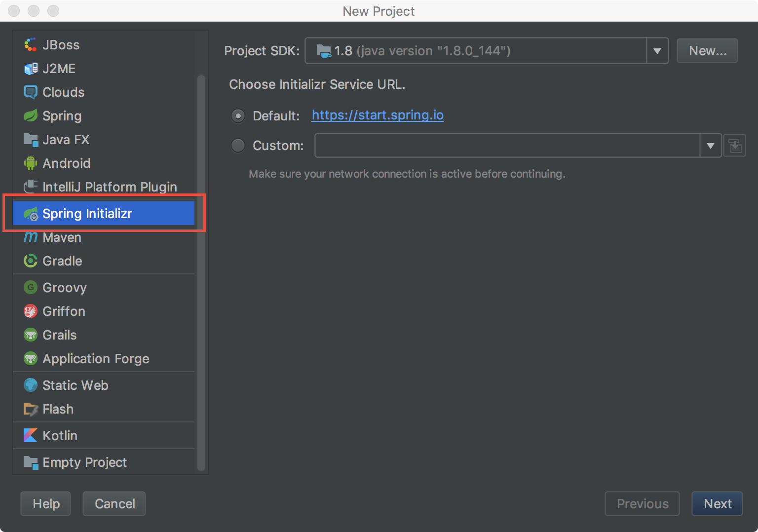The image size is (758, 532).
Task: Choose the Gradle project type
Action: (104, 261)
